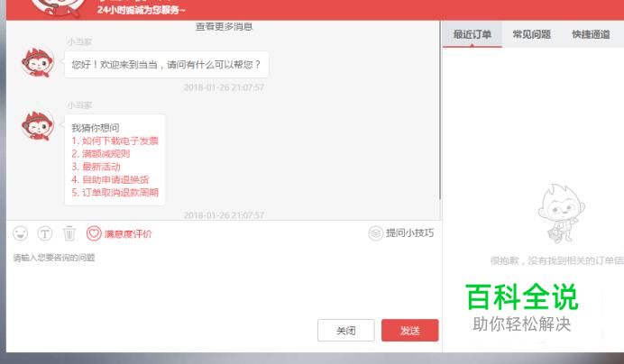Open the 提问小技巧 tips link
Screen dimensions: 624x364
click(x=409, y=233)
